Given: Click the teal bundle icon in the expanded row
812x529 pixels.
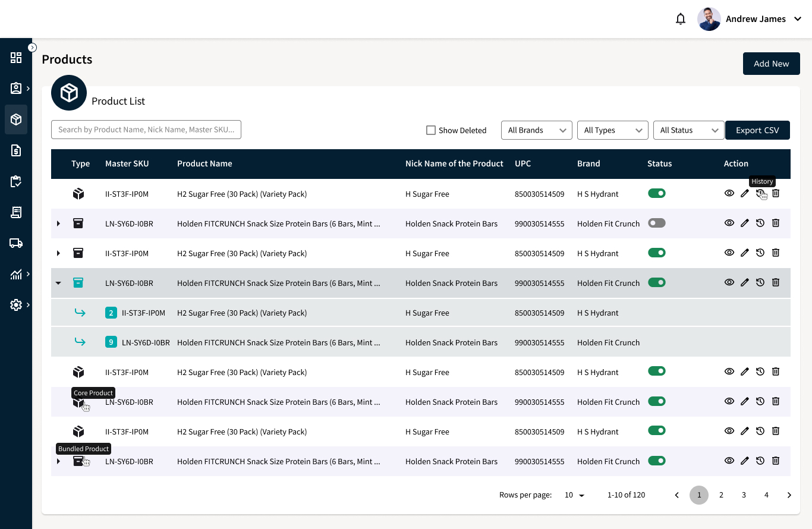Looking at the screenshot, I should tap(78, 282).
